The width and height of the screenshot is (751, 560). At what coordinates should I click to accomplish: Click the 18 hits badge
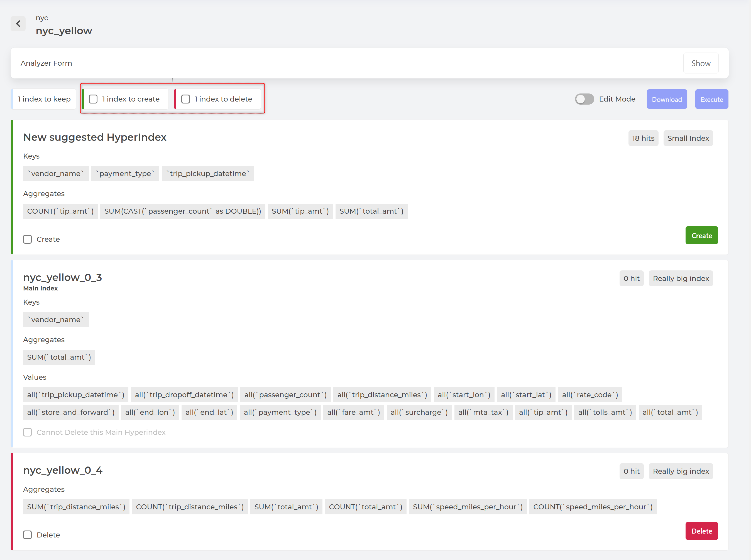(643, 138)
